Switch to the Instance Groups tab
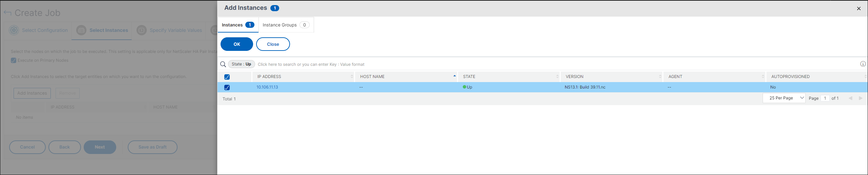Viewport: 868px width, 175px height. [286, 25]
